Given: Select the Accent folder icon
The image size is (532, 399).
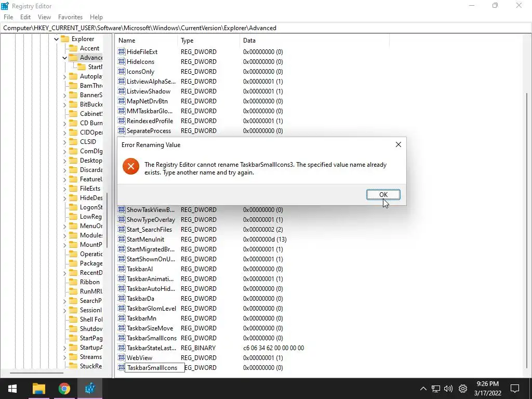Looking at the screenshot, I should pos(73,48).
